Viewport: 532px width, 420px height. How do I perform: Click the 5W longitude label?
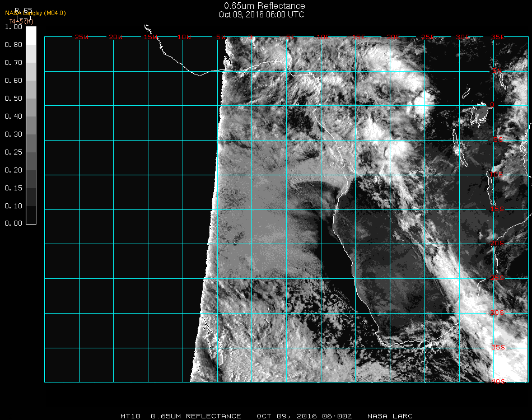(220, 37)
